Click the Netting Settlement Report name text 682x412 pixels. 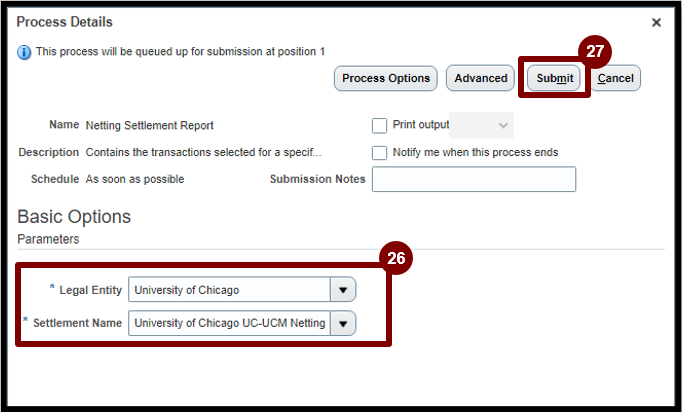click(x=150, y=125)
